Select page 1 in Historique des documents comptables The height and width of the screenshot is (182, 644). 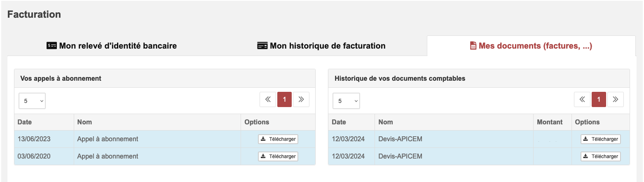[599, 99]
